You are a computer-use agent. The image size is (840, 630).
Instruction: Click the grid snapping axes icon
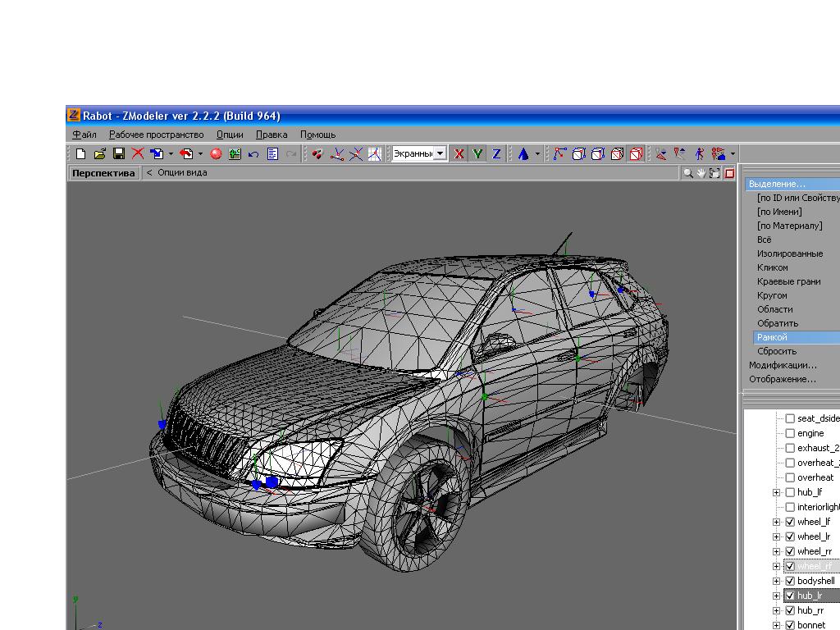tap(374, 154)
